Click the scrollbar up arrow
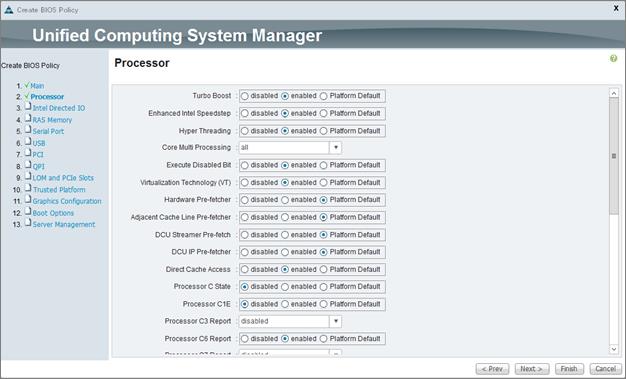Image resolution: width=626 pixels, height=379 pixels. [614, 93]
